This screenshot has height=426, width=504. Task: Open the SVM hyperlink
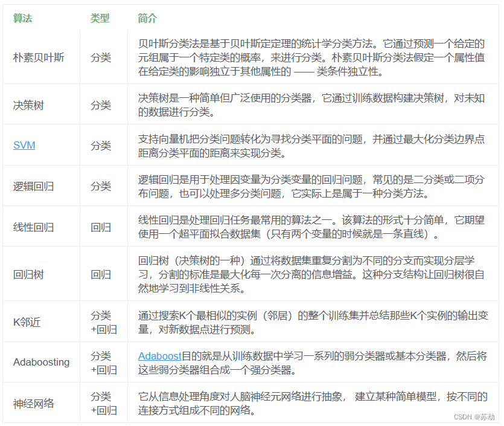(24, 146)
